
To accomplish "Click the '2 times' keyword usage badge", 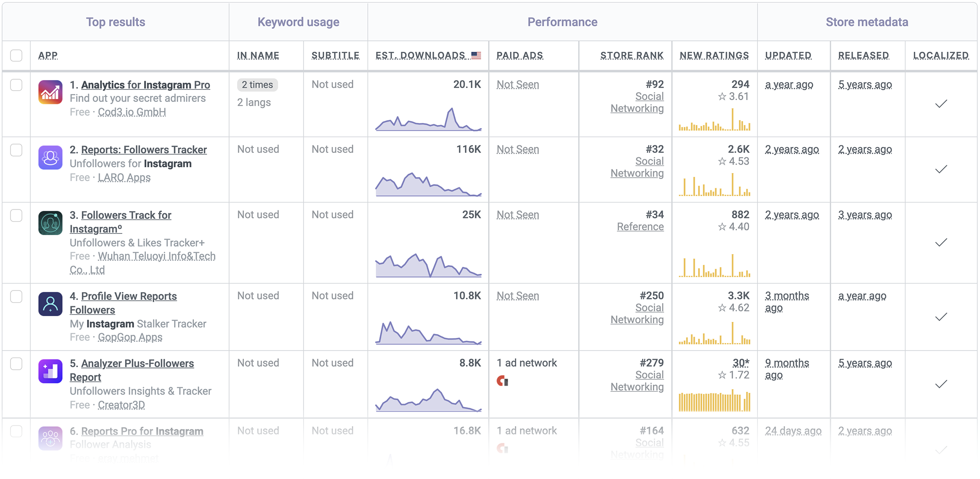I will [257, 84].
